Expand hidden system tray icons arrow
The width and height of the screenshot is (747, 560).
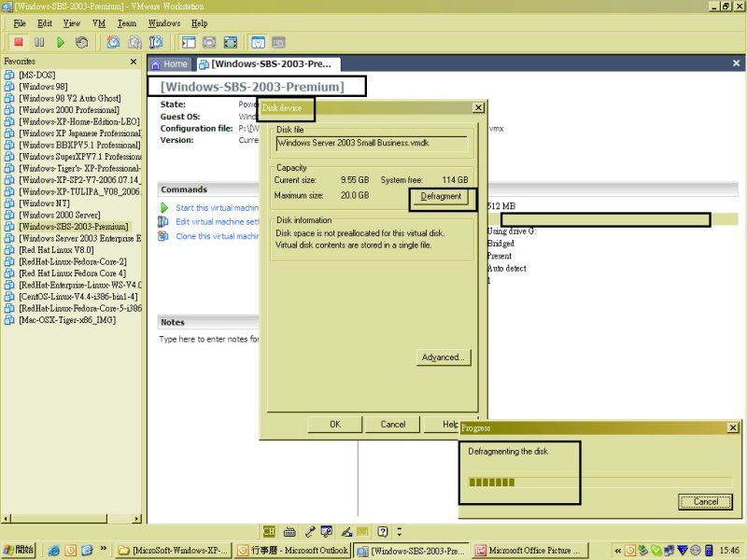(x=617, y=551)
